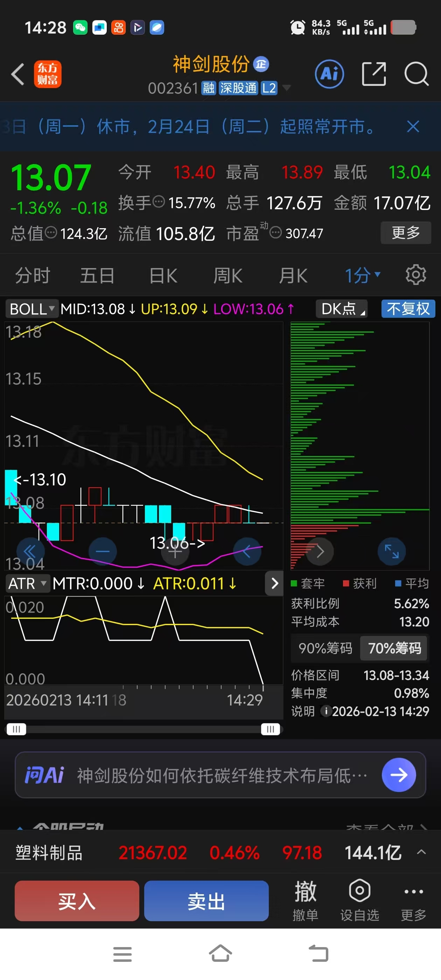The image size is (441, 980).
Task: Switch to the 分时 tab
Action: coord(33,275)
